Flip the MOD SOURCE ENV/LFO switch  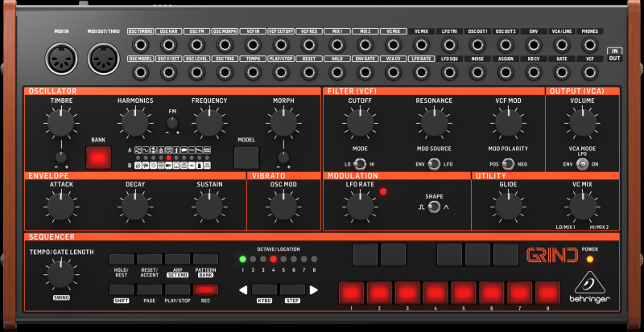pyautogui.click(x=434, y=164)
